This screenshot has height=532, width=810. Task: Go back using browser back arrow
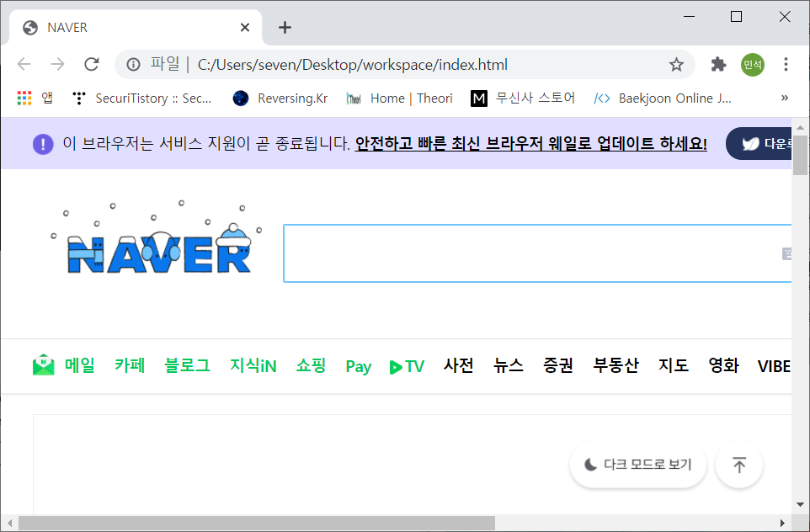tap(24, 65)
